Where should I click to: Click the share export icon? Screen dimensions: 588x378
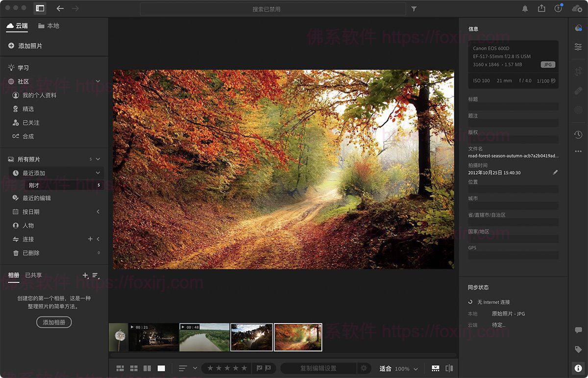click(x=541, y=8)
